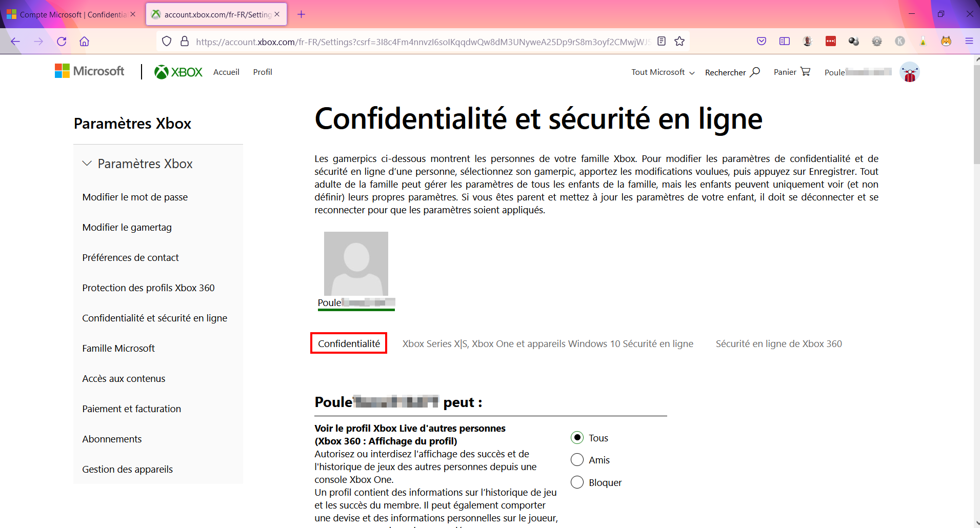Screen dimensions: 980x528
Task: Click the Xbox logo
Action: coord(178,72)
